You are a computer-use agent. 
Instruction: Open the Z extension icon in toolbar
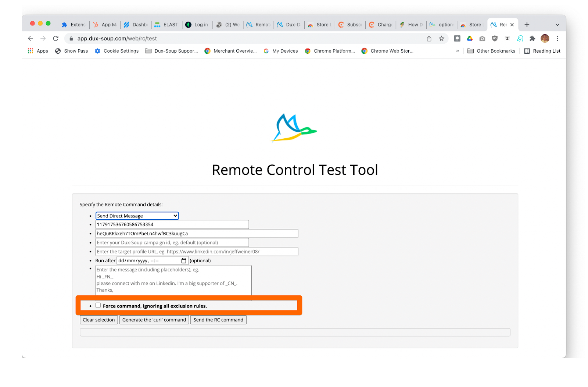point(507,38)
